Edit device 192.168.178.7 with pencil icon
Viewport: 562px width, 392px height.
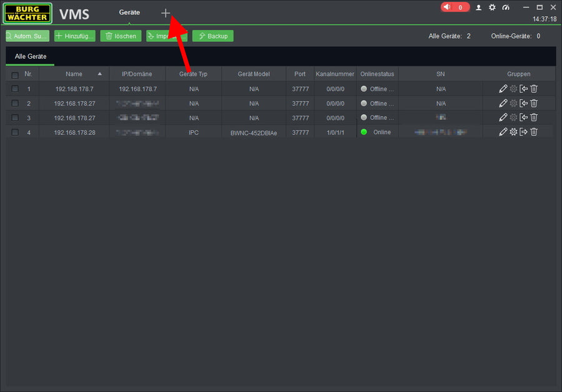point(503,89)
